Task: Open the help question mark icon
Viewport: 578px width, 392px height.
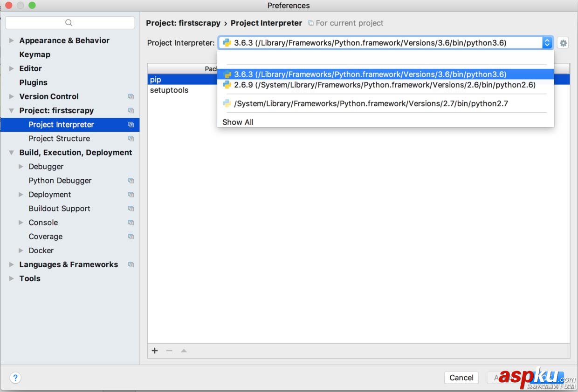Action: coord(15,378)
